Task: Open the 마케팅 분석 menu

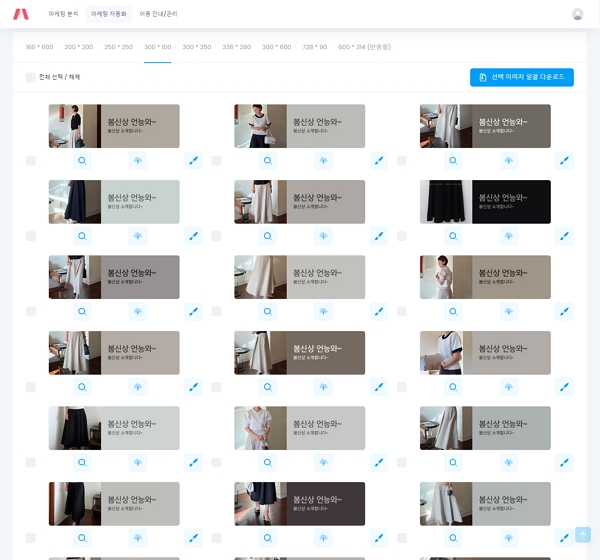Action: click(x=63, y=14)
